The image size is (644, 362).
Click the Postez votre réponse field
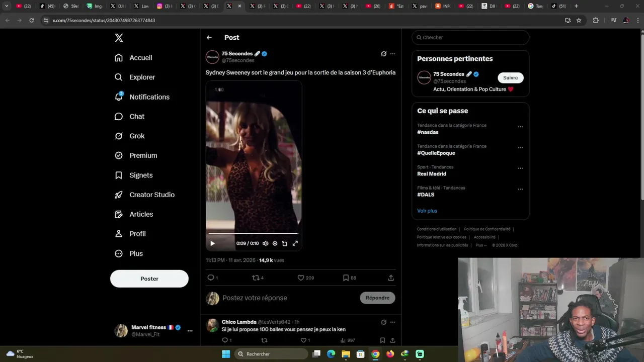(288, 298)
